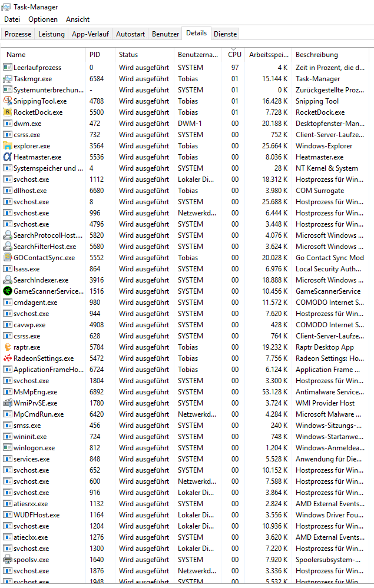This screenshot has height=588, width=374.
Task: Select the wininit.exe process row
Action: [186, 437]
